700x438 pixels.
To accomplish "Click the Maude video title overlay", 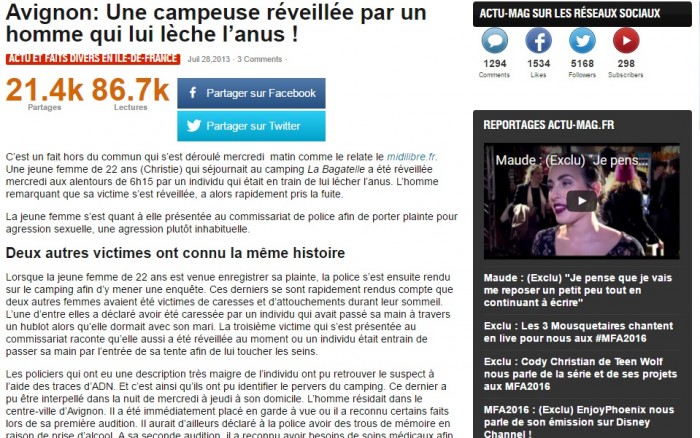I will coord(571,160).
